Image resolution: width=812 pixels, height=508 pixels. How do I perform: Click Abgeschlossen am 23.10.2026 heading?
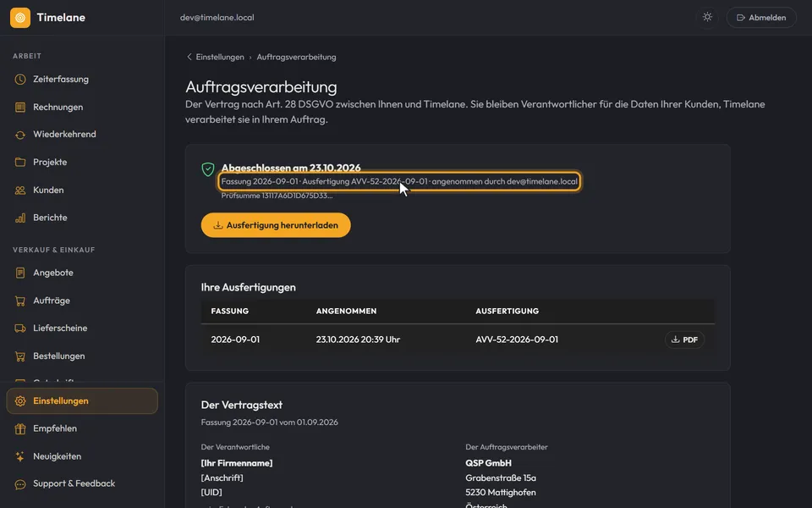pyautogui.click(x=291, y=168)
